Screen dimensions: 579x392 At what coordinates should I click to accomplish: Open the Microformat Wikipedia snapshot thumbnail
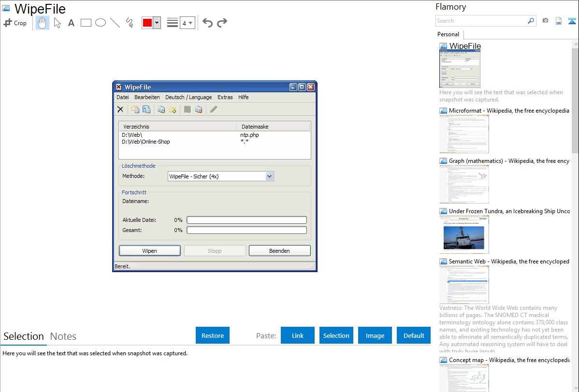(x=464, y=134)
